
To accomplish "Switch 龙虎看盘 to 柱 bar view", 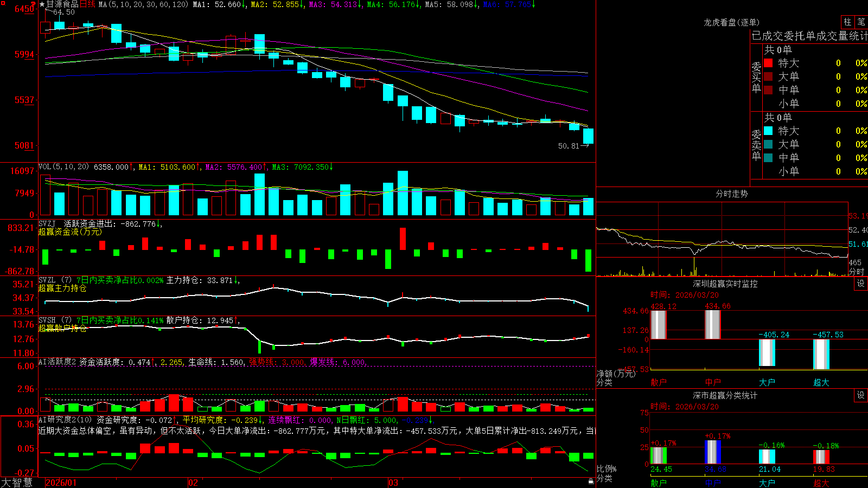I will (x=847, y=22).
